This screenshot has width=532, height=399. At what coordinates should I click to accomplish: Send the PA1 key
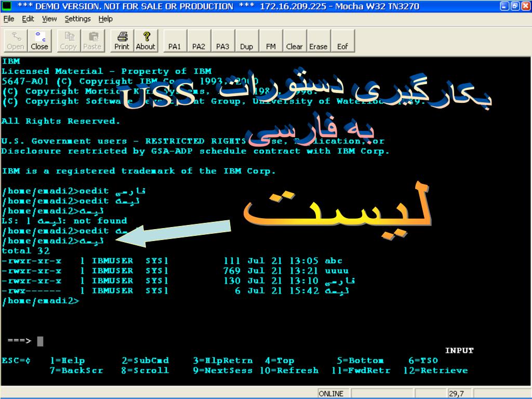pyautogui.click(x=175, y=41)
